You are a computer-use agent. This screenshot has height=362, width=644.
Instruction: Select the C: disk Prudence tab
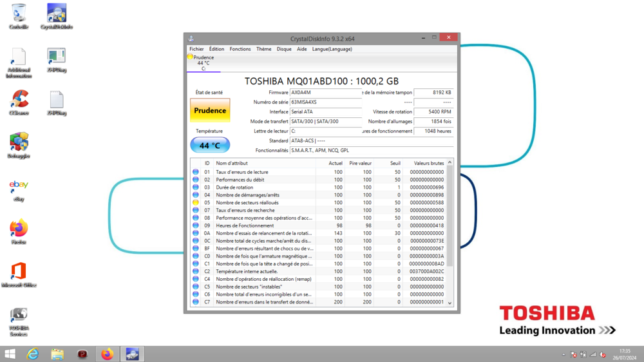click(x=203, y=62)
